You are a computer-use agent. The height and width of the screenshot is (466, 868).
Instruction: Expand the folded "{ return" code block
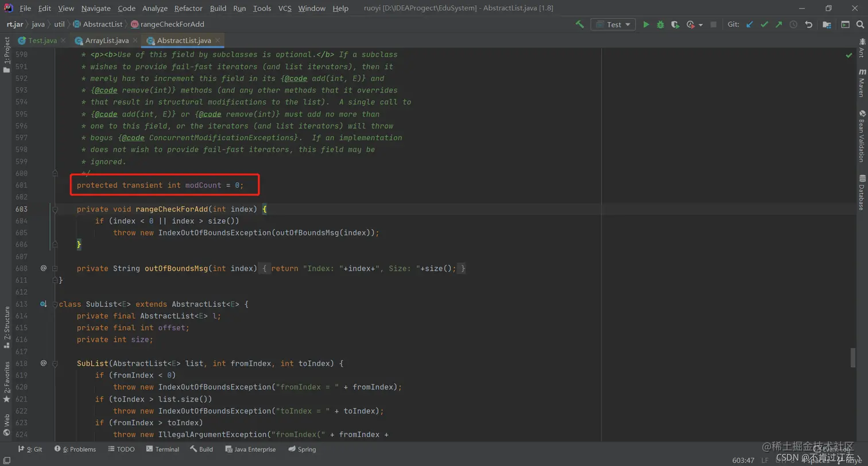click(x=363, y=268)
